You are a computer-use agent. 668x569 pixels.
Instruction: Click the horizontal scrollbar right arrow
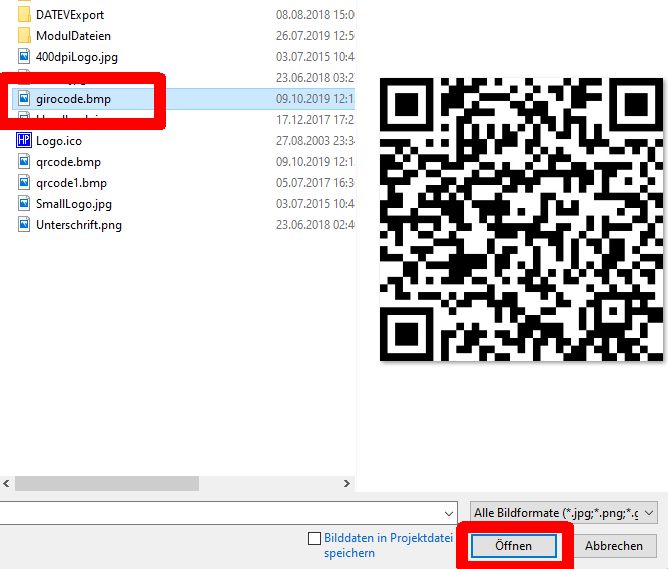(346, 483)
